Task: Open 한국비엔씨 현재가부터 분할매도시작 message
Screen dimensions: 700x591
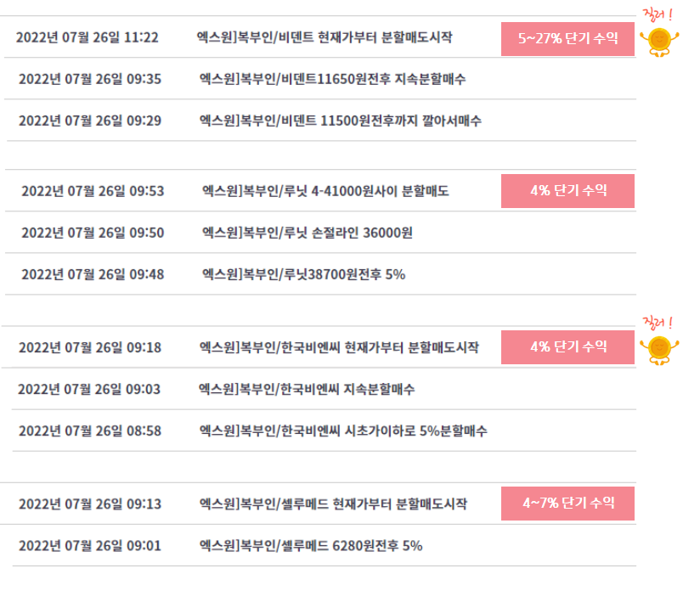Action: (339, 347)
